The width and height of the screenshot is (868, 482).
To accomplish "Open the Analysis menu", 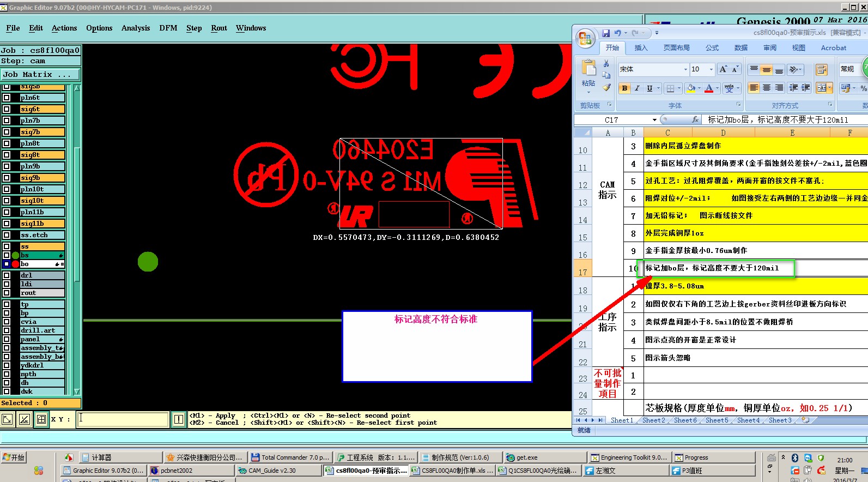I will pos(136,28).
